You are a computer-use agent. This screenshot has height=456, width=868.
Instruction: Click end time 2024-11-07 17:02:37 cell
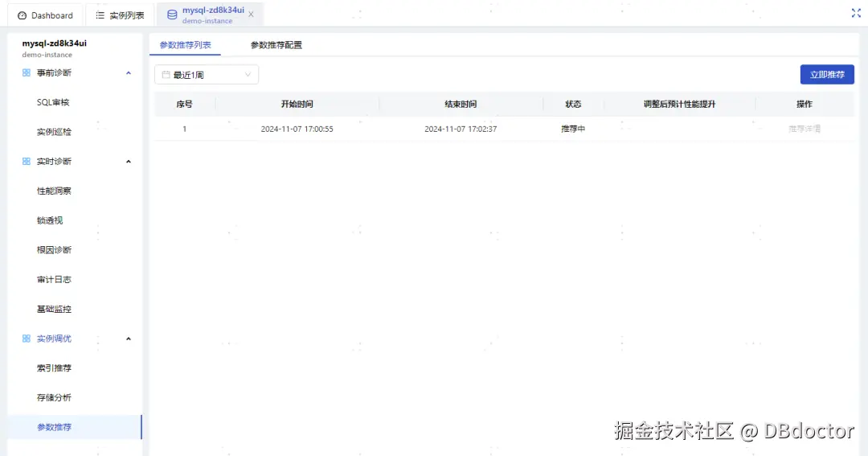pos(461,129)
